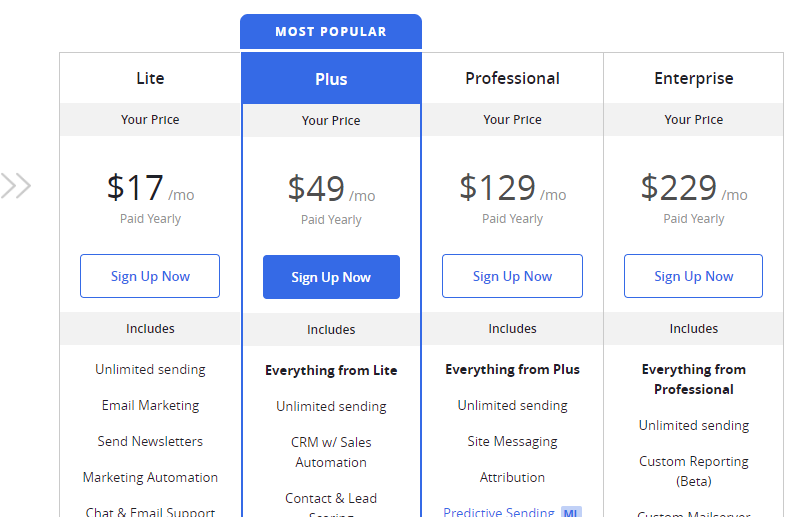Click Sign Up Now for Plus plan

click(331, 277)
